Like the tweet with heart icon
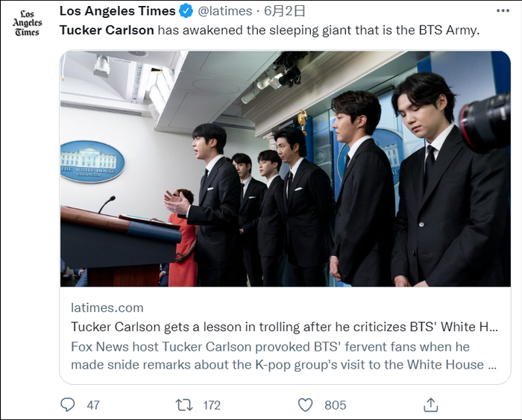Image resolution: width=522 pixels, height=420 pixels. (305, 404)
